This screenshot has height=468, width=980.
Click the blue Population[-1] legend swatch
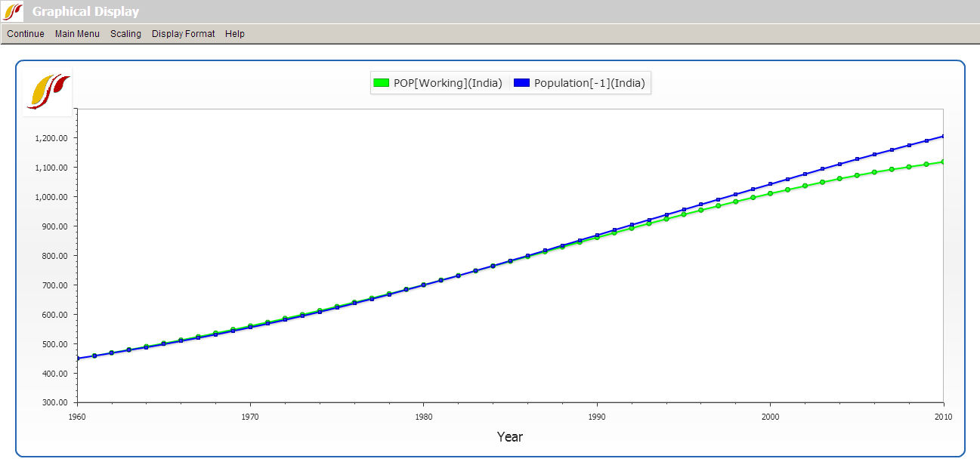(521, 83)
